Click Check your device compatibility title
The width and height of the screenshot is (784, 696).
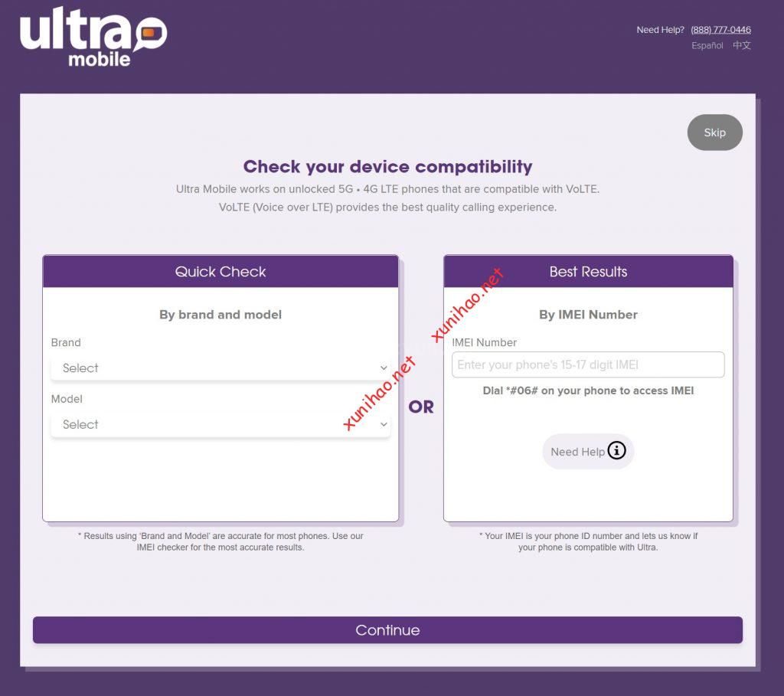(x=387, y=166)
